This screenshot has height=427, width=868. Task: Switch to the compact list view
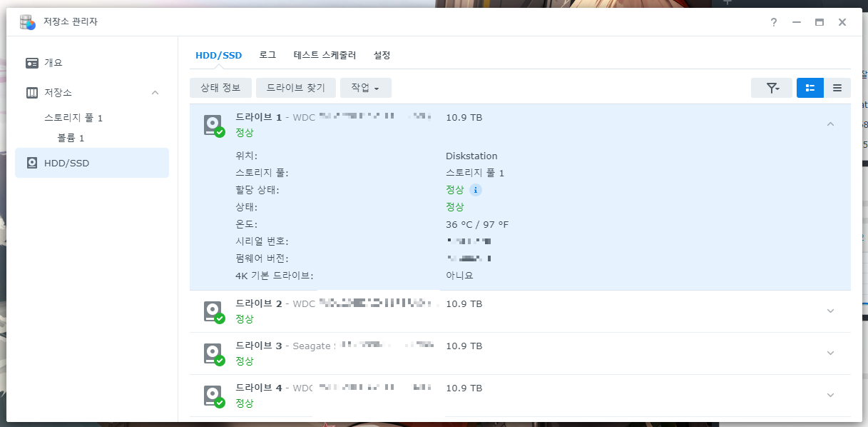[837, 88]
